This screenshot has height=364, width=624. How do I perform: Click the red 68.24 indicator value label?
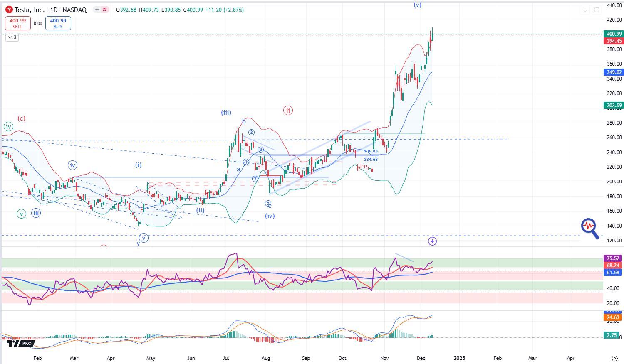click(613, 266)
